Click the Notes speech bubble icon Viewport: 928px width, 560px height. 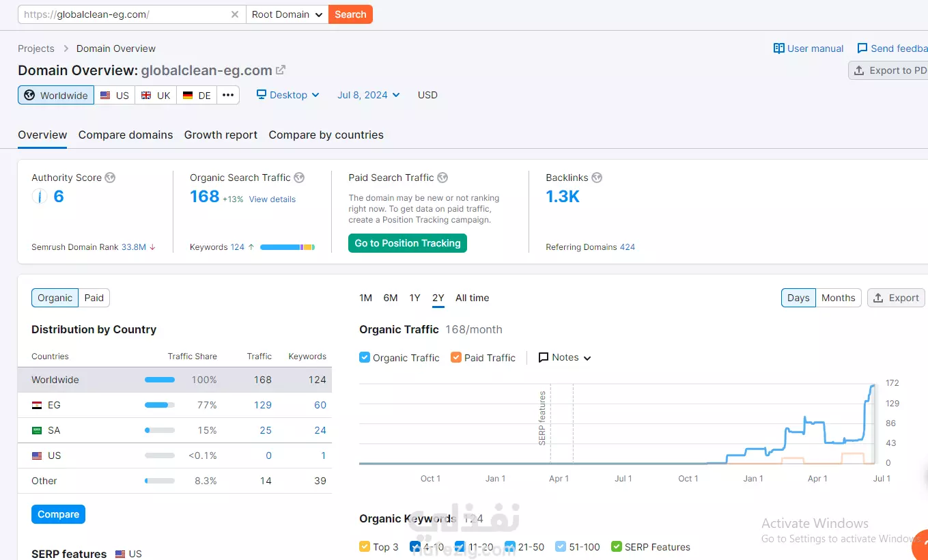[544, 357]
